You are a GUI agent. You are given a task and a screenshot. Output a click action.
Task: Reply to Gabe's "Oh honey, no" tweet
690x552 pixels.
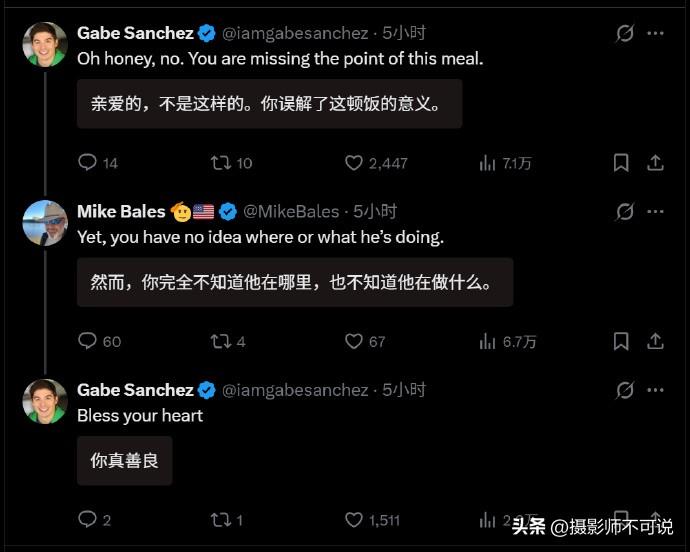(x=87, y=163)
